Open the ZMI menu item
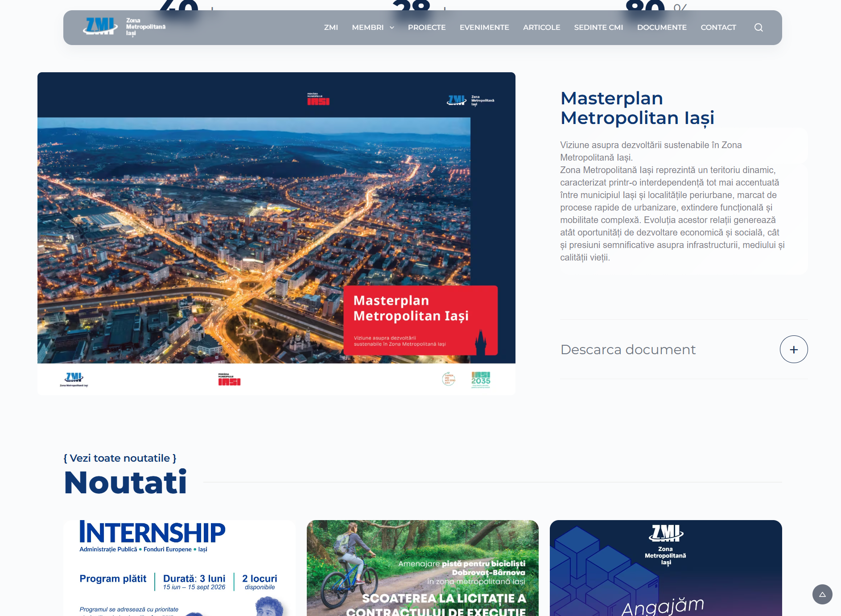 point(331,28)
